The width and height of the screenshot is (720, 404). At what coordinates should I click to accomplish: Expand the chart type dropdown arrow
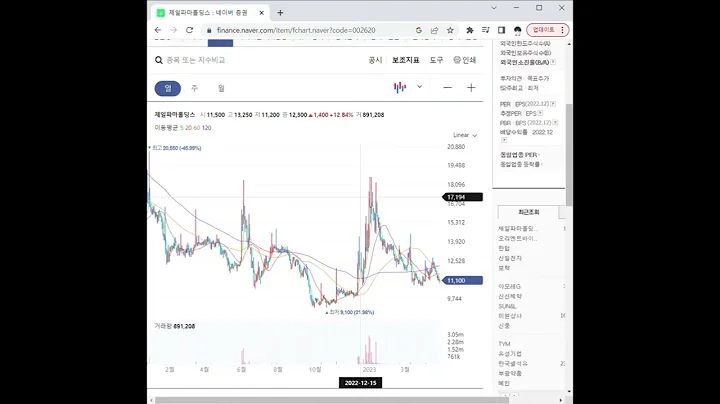point(419,87)
